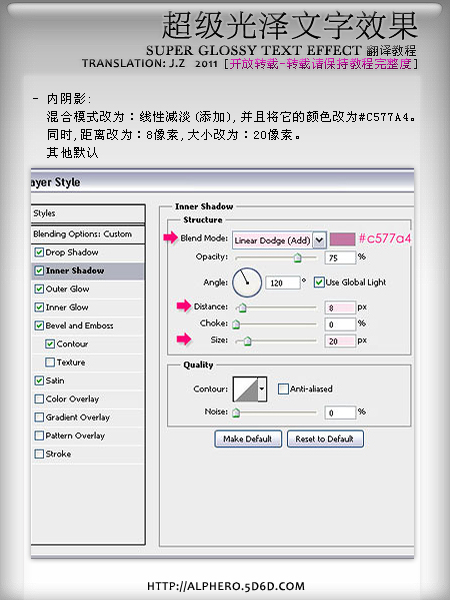
Task: Select the Drop Shadow style row
Action: (x=88, y=253)
